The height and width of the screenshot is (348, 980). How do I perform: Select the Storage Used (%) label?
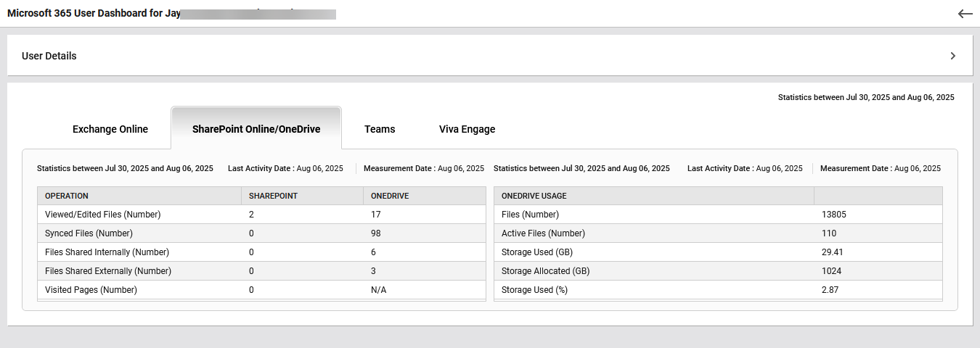534,290
